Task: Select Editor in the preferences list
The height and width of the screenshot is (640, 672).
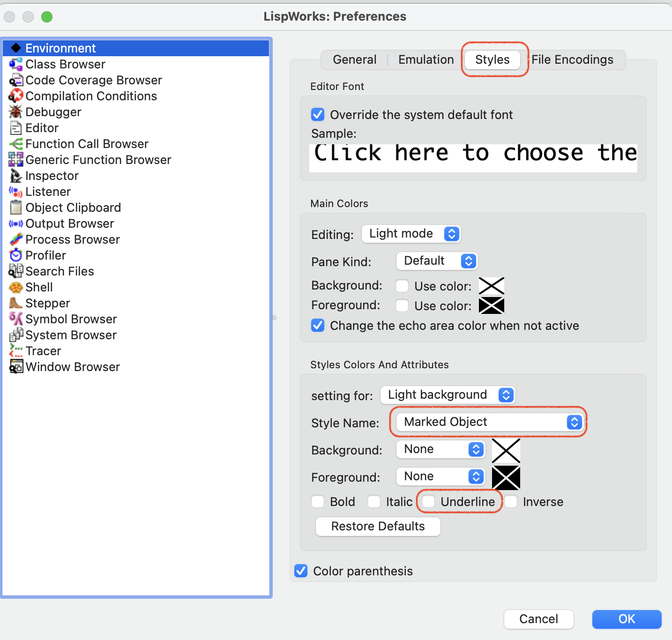Action: [136, 127]
